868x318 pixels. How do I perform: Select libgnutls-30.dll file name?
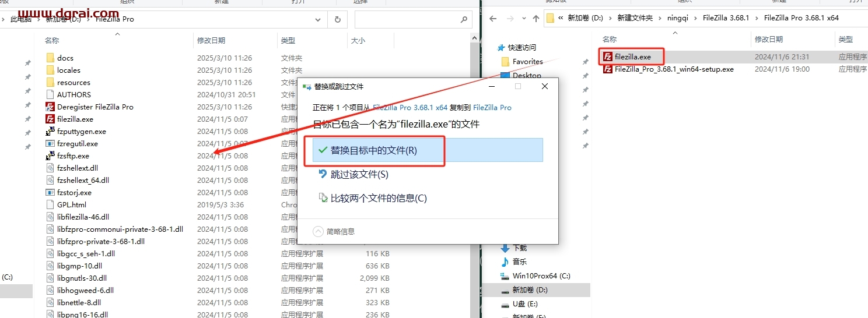point(82,278)
